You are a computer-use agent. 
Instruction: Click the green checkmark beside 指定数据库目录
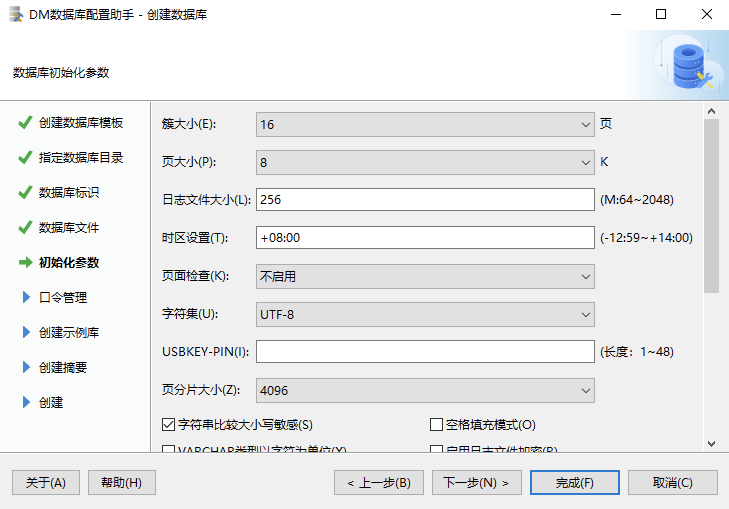(x=25, y=158)
